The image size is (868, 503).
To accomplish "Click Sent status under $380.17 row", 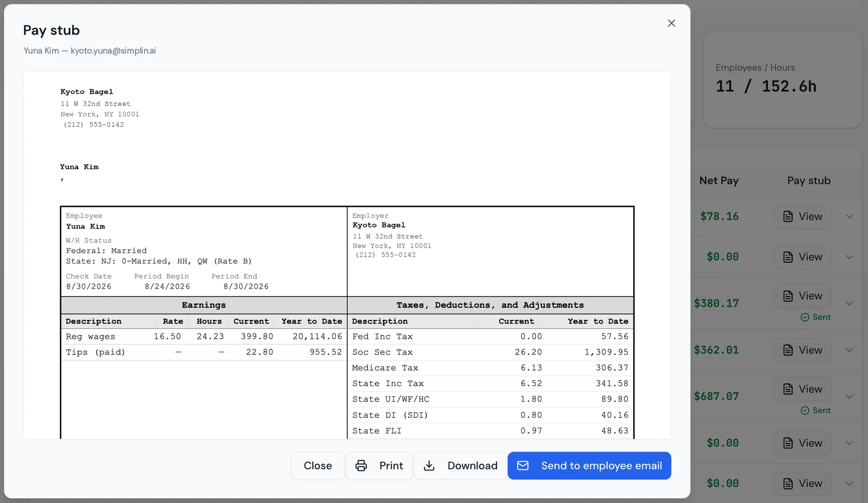I will pyautogui.click(x=815, y=317).
